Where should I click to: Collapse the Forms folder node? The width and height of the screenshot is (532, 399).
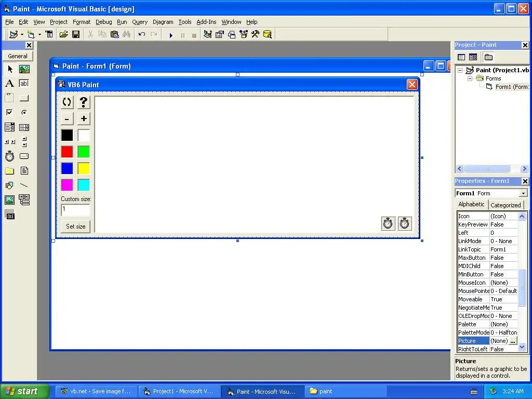[470, 79]
